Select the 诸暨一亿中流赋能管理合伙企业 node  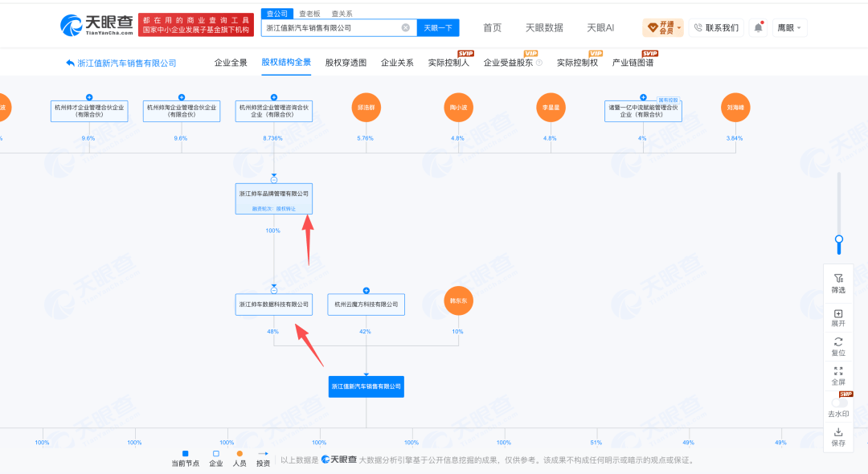[643, 111]
